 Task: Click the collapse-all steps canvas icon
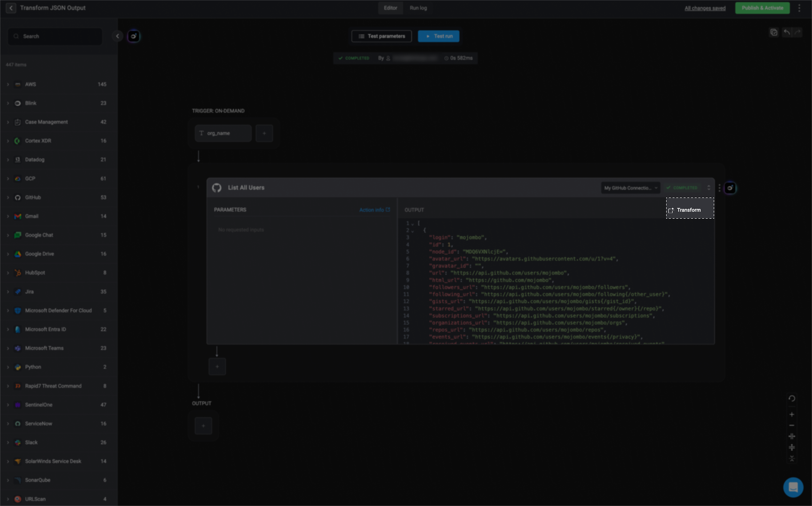pos(792,459)
